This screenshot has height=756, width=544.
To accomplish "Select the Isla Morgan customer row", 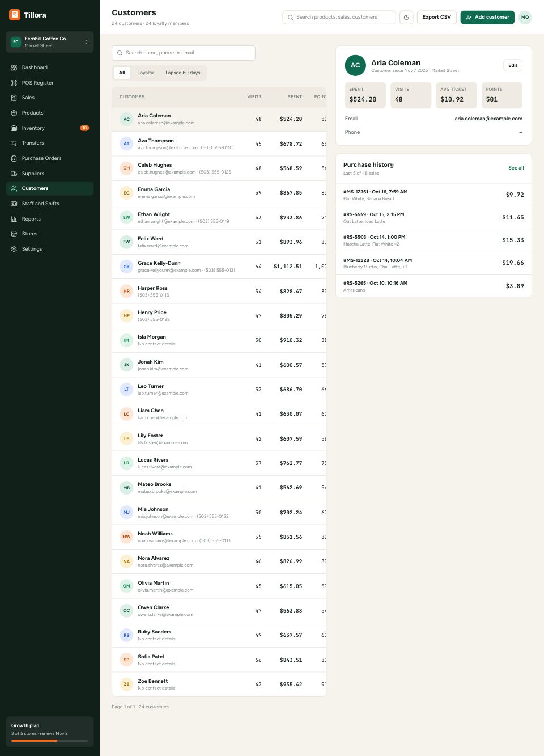I will (219, 340).
